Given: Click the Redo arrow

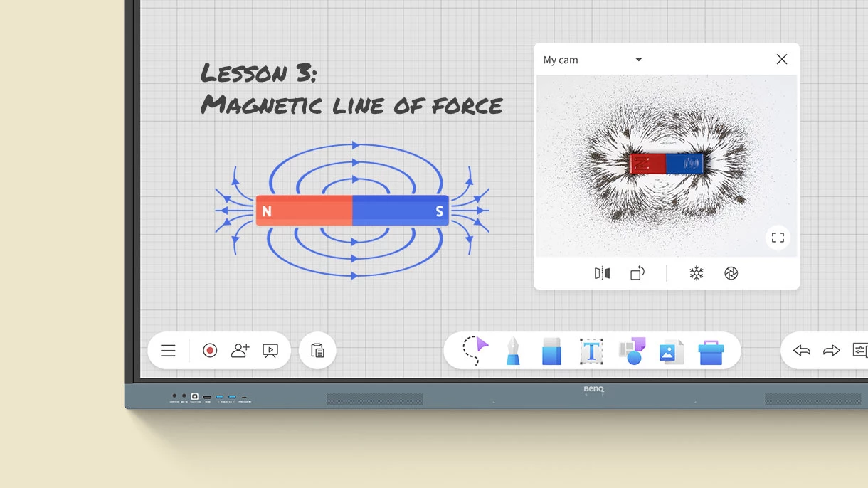Looking at the screenshot, I should pos(831,350).
